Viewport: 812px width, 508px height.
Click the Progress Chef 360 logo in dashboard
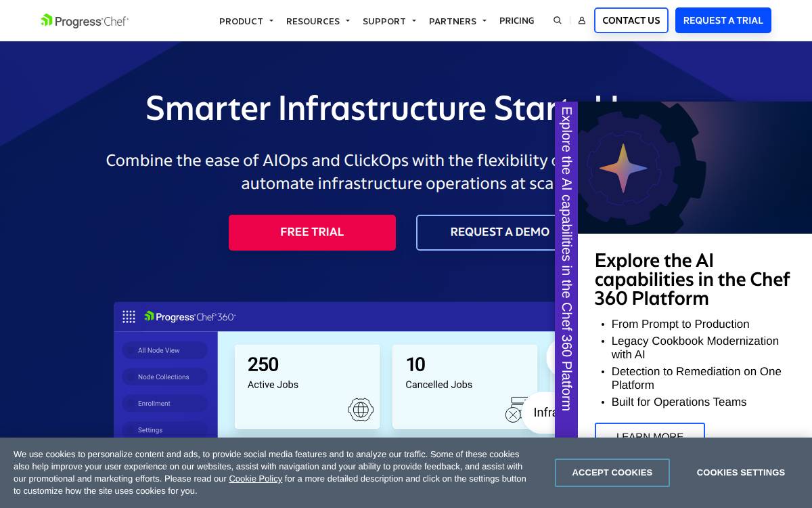190,316
